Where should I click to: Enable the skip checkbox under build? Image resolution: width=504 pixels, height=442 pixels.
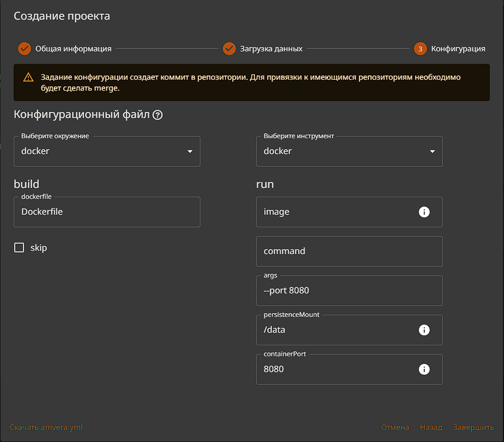click(x=20, y=248)
